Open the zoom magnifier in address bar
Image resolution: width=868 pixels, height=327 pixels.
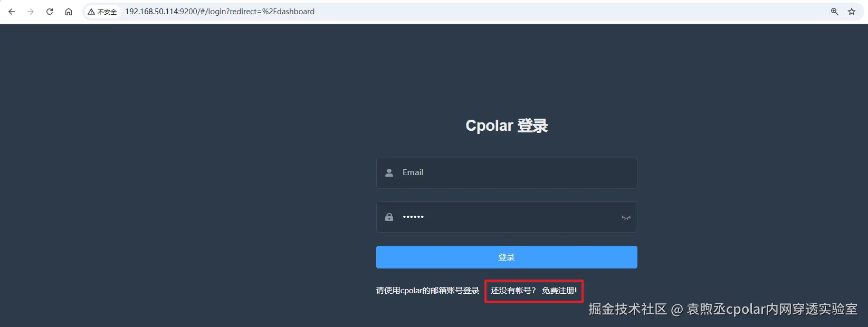pyautogui.click(x=835, y=12)
